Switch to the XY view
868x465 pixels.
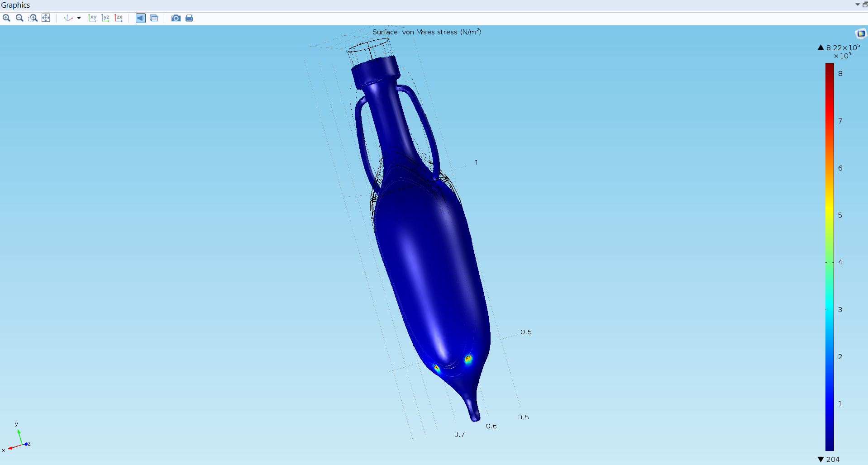pos(92,18)
